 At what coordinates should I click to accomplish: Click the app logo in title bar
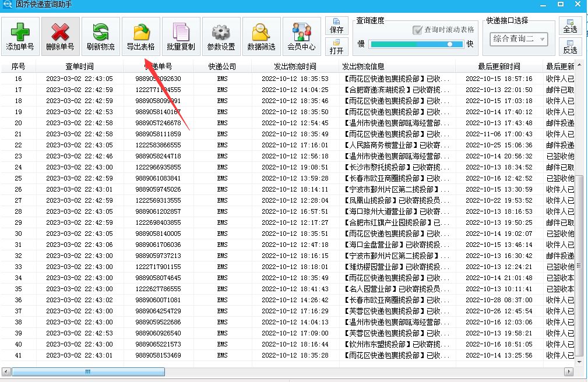coord(7,5)
